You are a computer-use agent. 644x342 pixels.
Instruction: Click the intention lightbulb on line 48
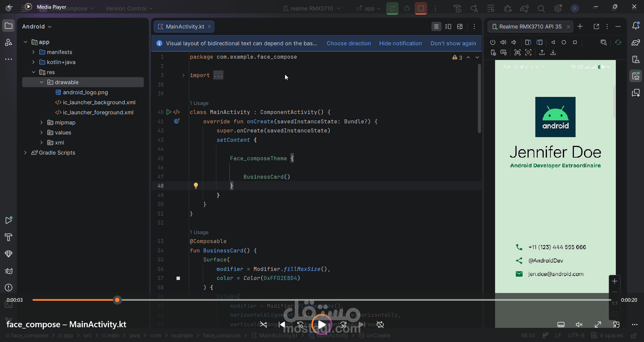196,186
